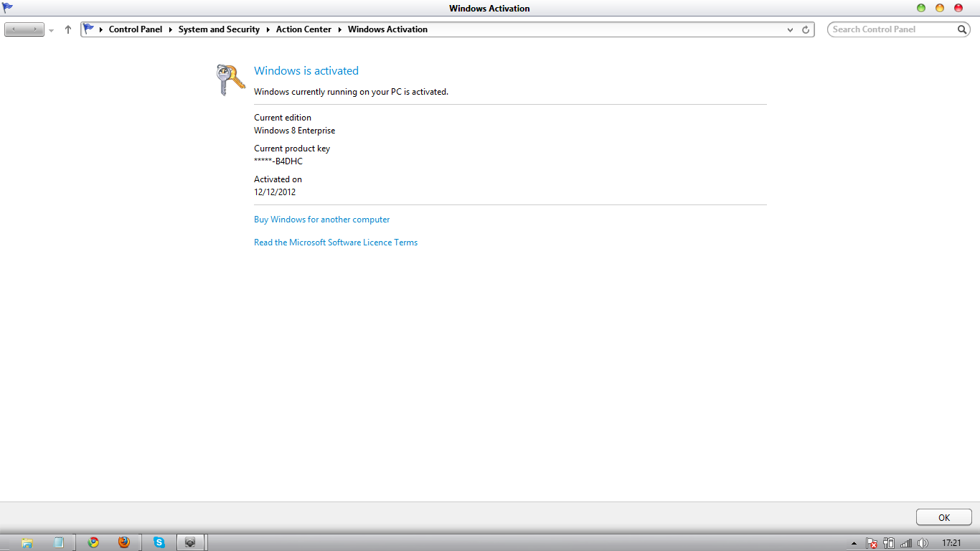
Task: Expand arrow before Action Center breadcrumb
Action: coord(268,29)
